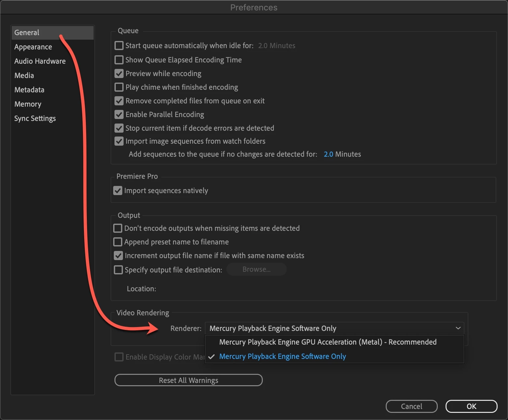Choose Mercury Playback Engine GPU Acceleration (Metal)

point(334,342)
